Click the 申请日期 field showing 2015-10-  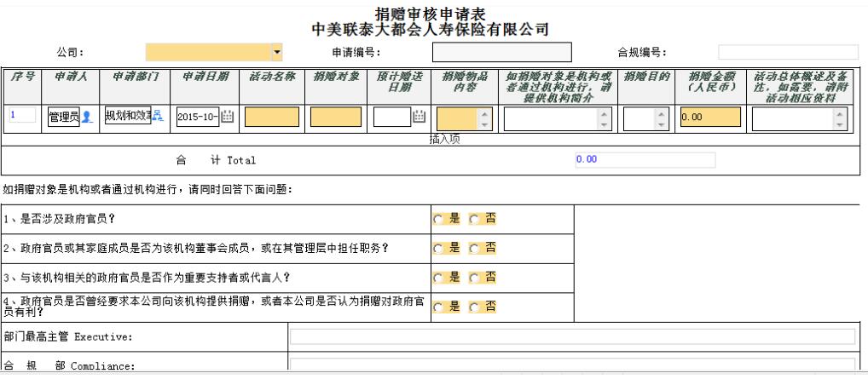point(198,118)
